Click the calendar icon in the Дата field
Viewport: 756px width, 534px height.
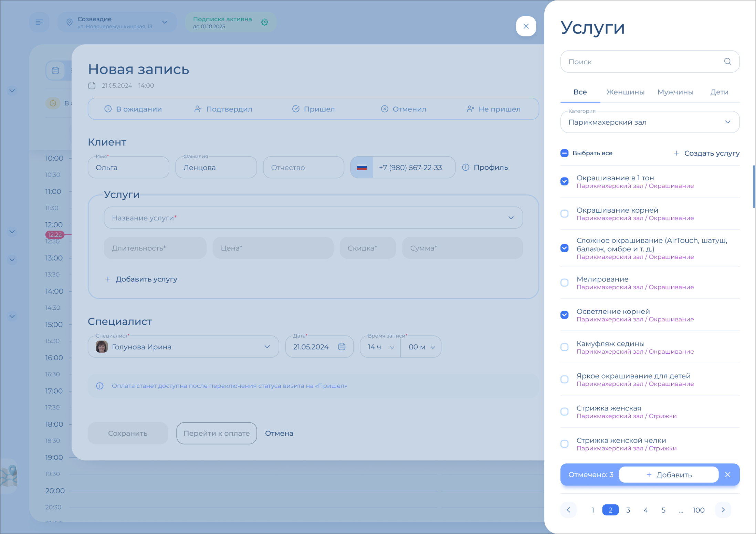342,347
